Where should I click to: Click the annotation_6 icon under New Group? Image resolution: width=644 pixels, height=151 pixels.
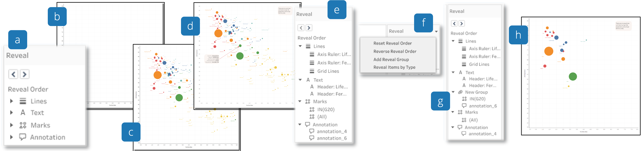[464, 106]
